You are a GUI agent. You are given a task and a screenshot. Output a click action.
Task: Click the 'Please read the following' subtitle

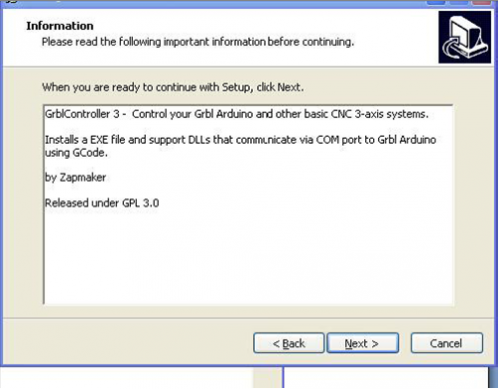click(x=198, y=42)
